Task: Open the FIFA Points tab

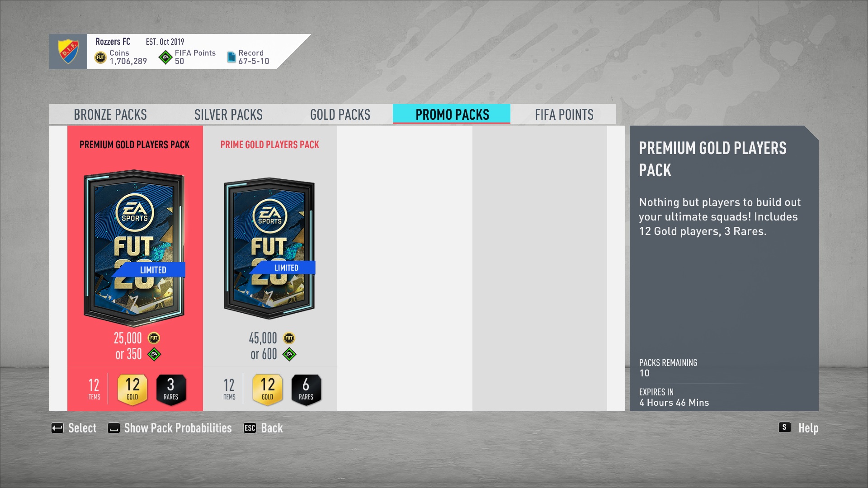Action: point(564,114)
